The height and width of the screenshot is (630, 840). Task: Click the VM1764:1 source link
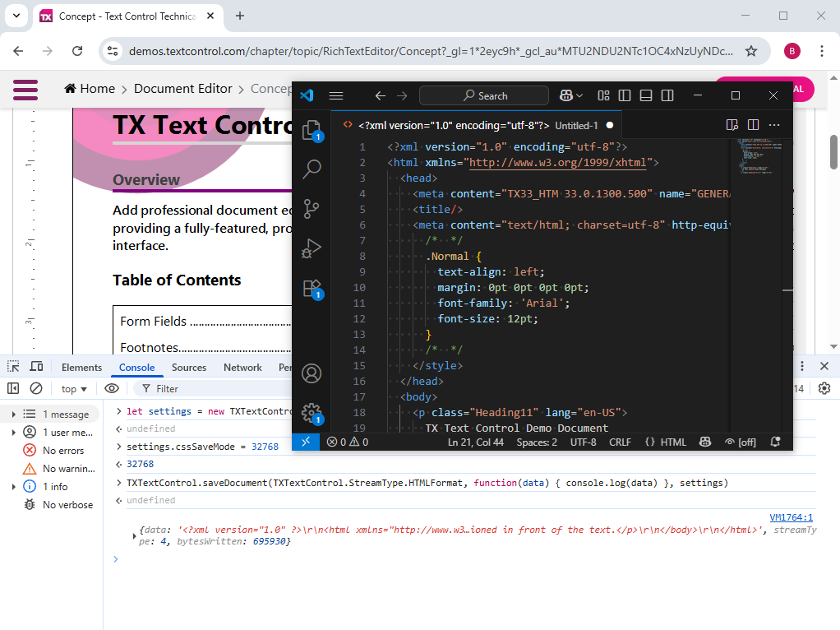[x=791, y=517]
